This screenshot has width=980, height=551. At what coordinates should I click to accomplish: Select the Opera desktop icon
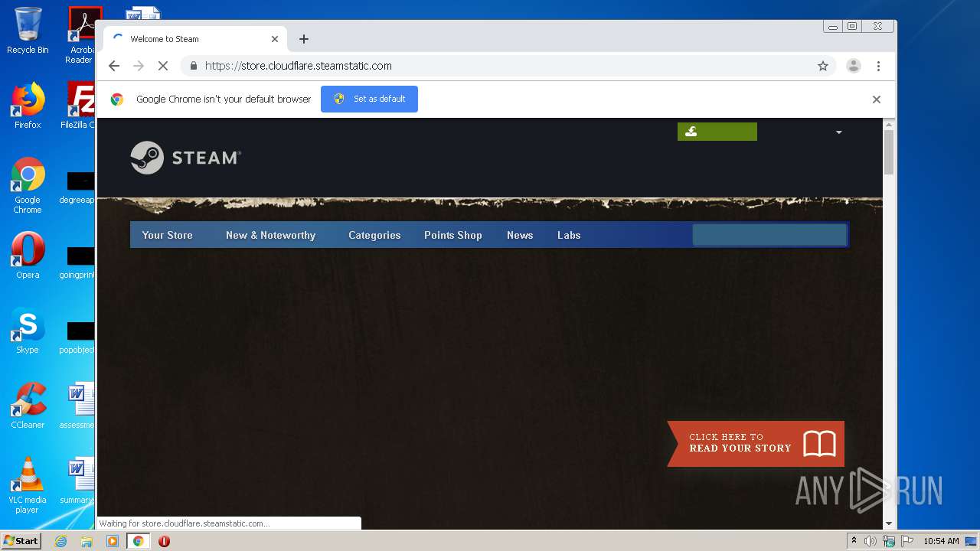click(28, 256)
